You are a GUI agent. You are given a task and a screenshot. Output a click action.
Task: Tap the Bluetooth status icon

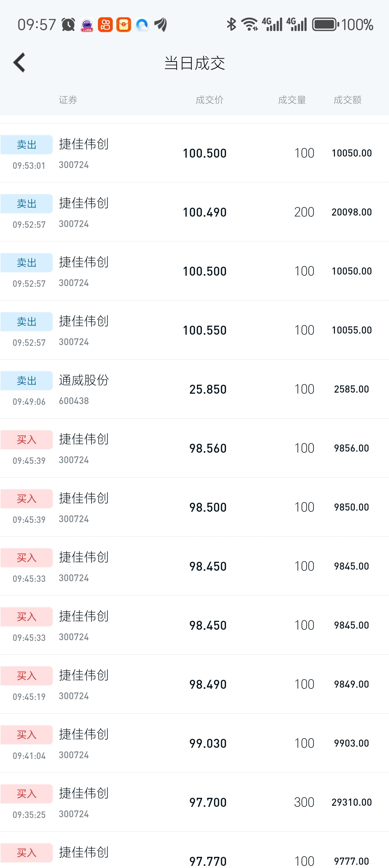[x=231, y=24]
